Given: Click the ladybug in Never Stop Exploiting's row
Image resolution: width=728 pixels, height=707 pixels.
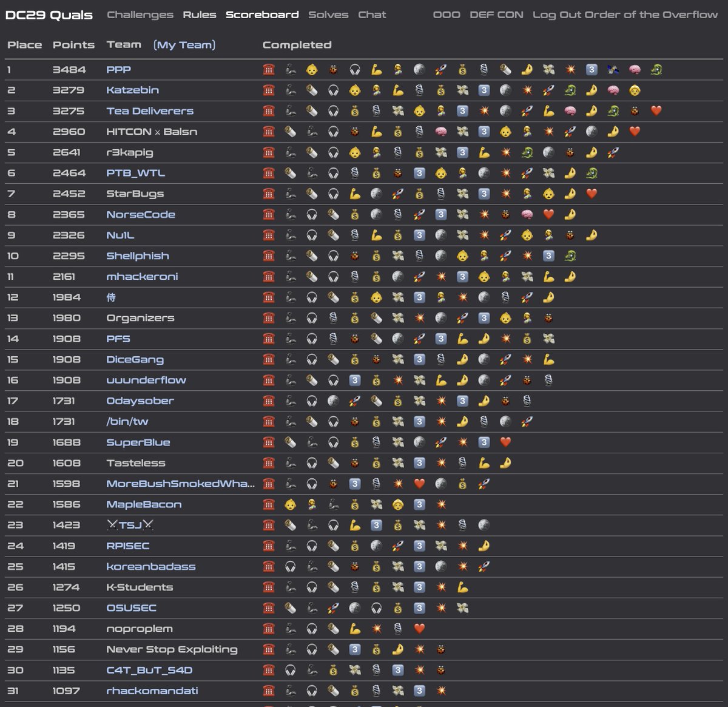Looking at the screenshot, I should (441, 649).
